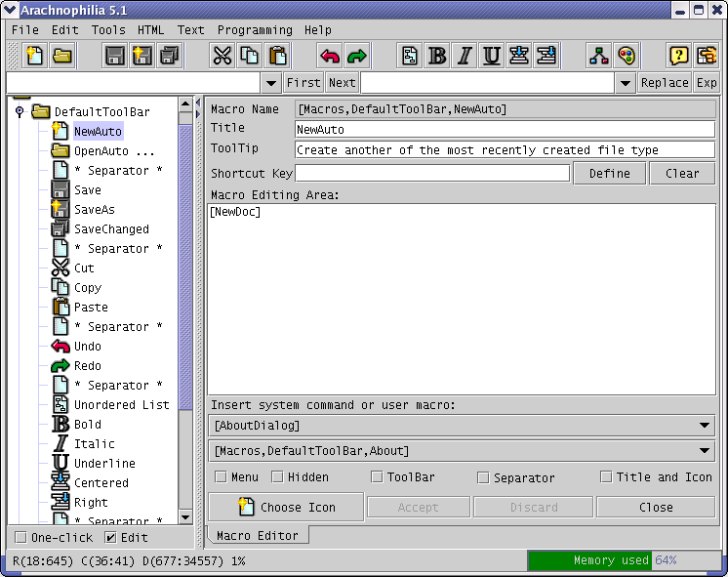Check the Hidden checkbox
The height and width of the screenshot is (577, 728).
click(x=278, y=477)
